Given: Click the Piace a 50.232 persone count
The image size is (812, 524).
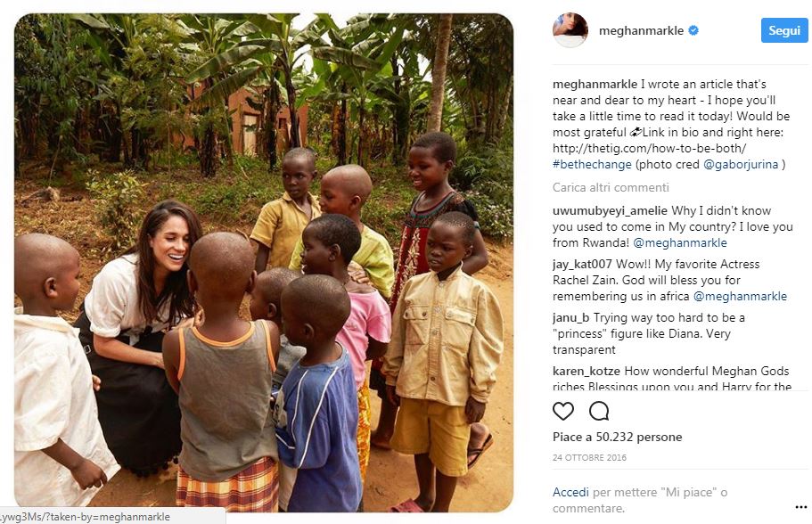Looking at the screenshot, I should pos(617,437).
